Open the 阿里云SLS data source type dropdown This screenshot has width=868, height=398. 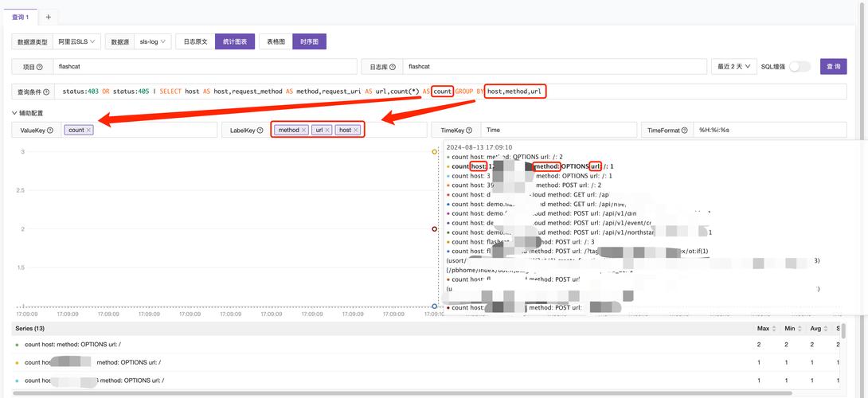point(76,41)
